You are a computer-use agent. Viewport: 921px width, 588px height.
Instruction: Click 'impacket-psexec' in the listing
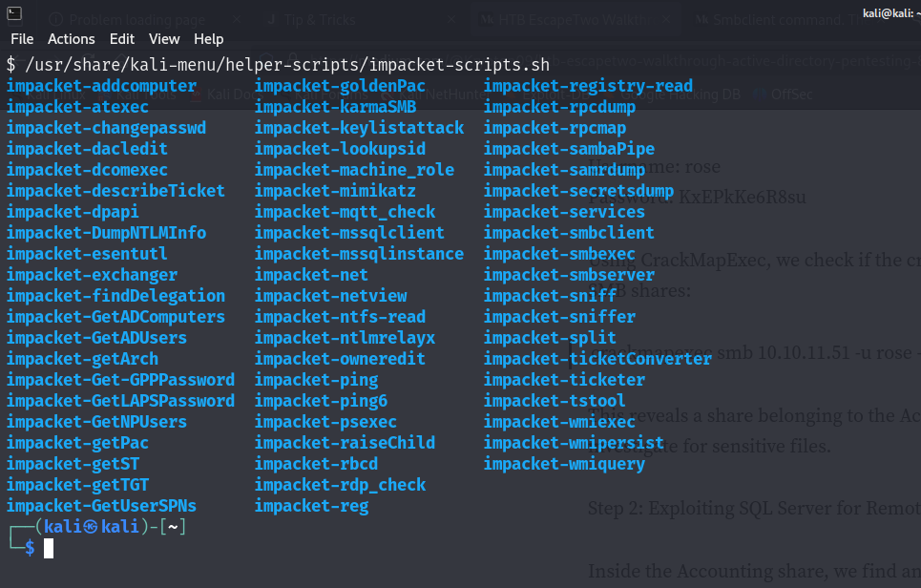click(x=325, y=422)
